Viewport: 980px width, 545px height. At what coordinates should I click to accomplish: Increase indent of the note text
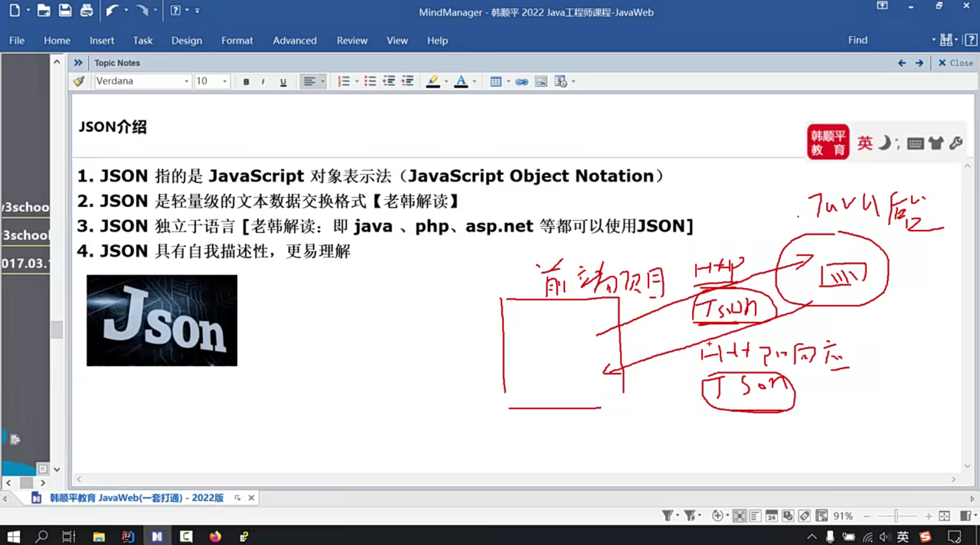[407, 81]
